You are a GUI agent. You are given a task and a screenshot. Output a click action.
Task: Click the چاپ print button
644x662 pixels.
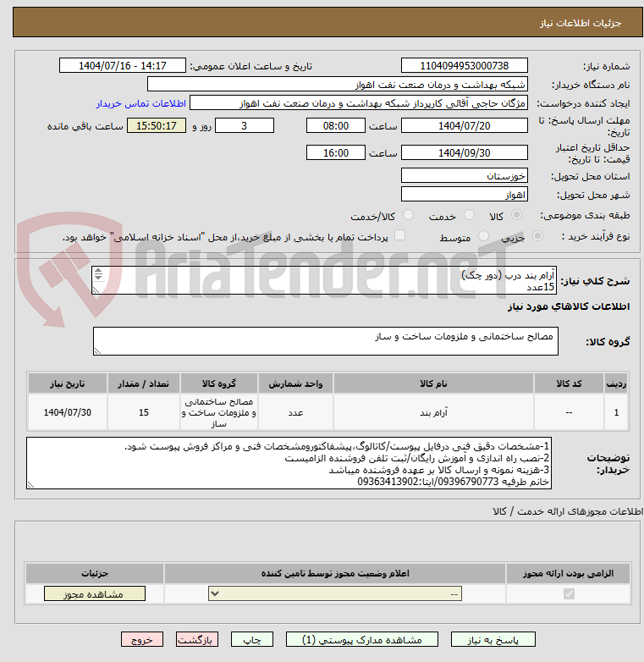click(x=252, y=640)
